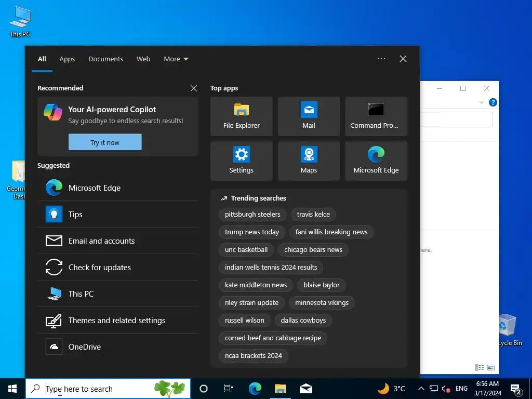Select unc basketball trending search

[x=246, y=249]
